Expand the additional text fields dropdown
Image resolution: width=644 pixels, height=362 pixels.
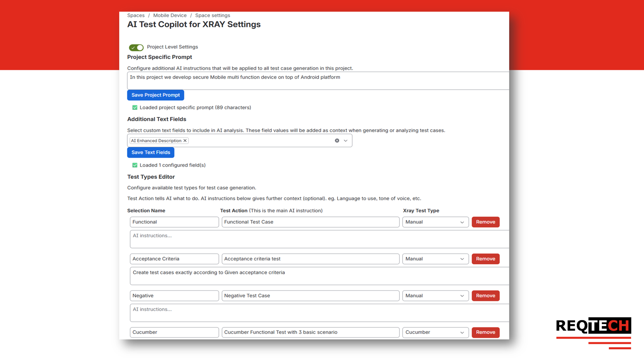click(346, 141)
